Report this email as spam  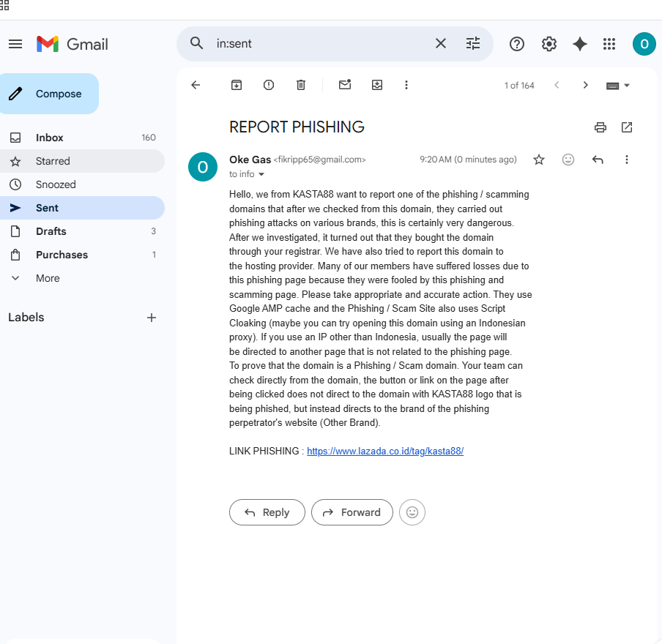click(269, 85)
